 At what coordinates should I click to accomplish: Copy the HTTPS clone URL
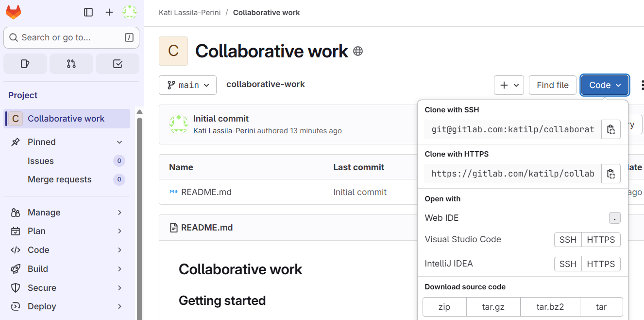[611, 174]
